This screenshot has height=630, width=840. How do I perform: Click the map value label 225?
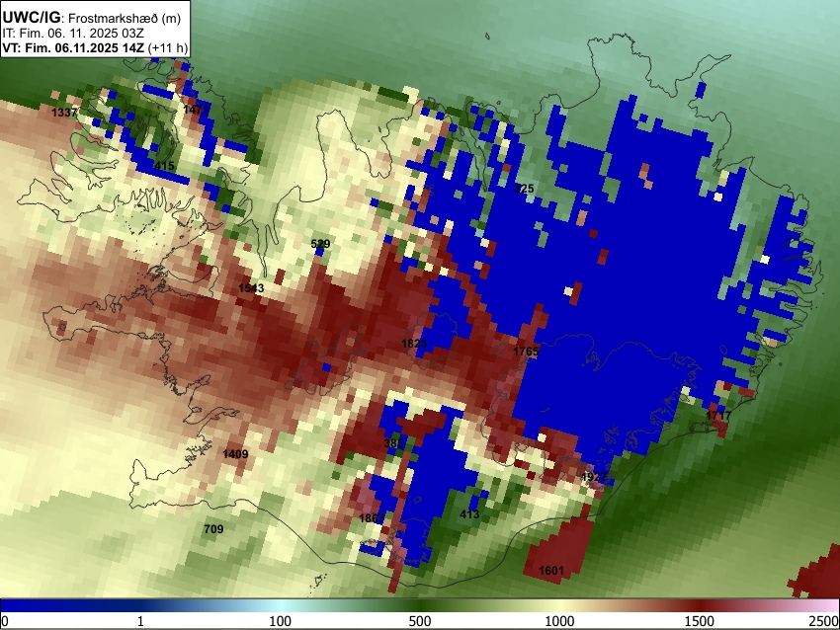(524, 189)
